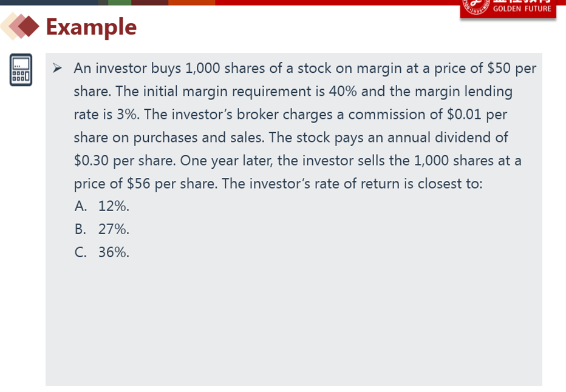Select answer option B. 27%
Image resolution: width=566 pixels, height=392 pixels.
[102, 229]
